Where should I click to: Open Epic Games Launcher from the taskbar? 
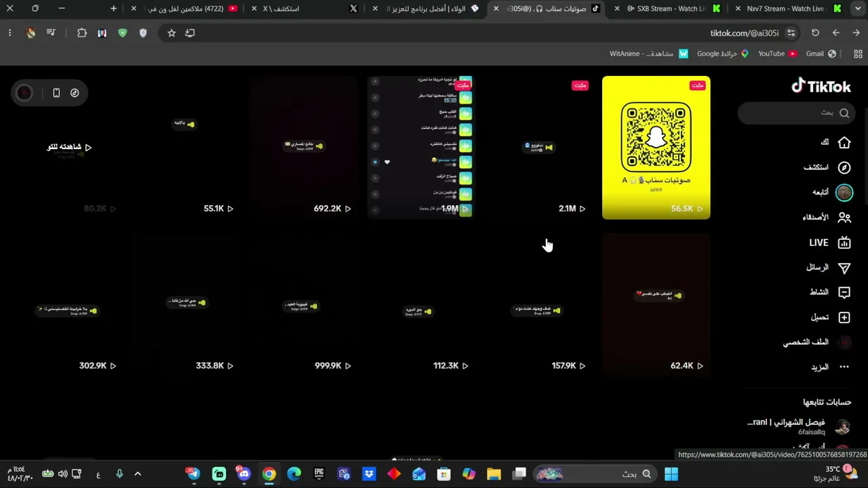[319, 474]
